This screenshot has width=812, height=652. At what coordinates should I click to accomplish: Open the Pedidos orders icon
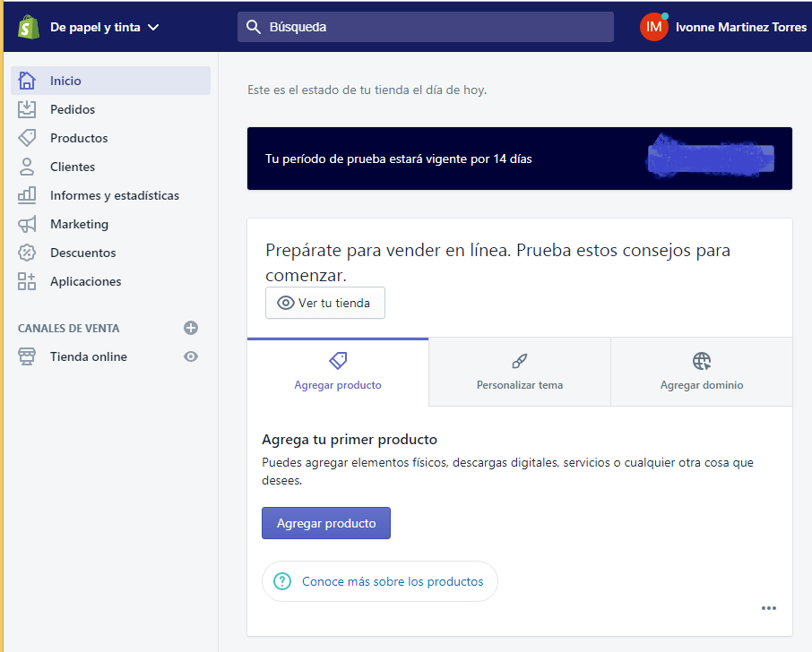pos(27,109)
